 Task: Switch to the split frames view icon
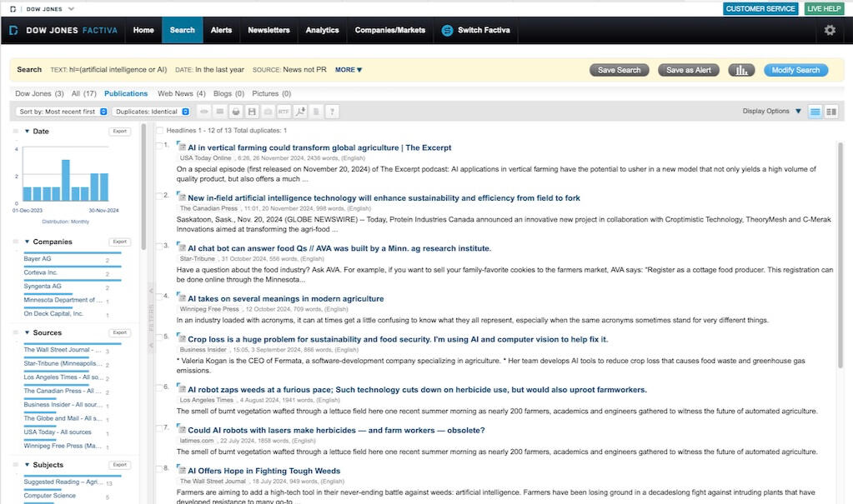(x=830, y=112)
